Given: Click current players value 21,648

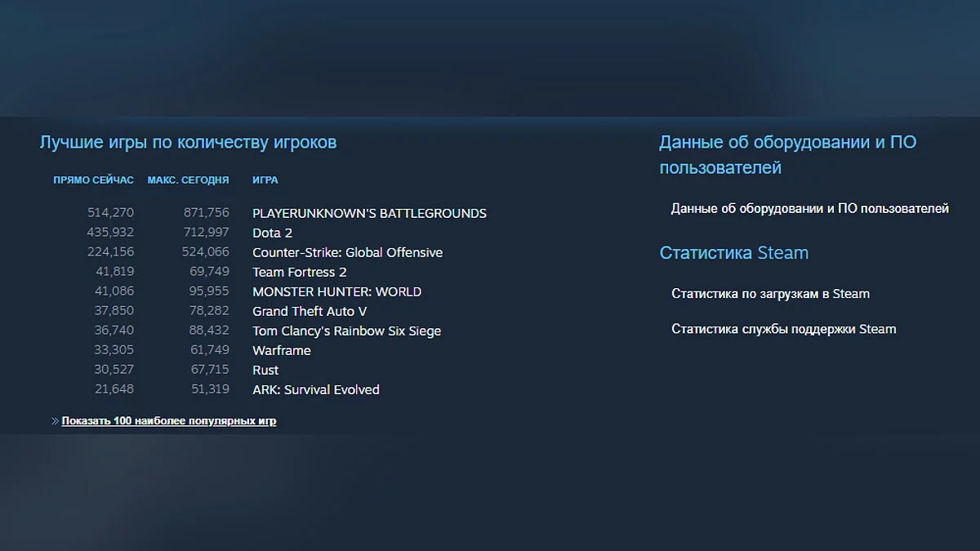Looking at the screenshot, I should [114, 389].
